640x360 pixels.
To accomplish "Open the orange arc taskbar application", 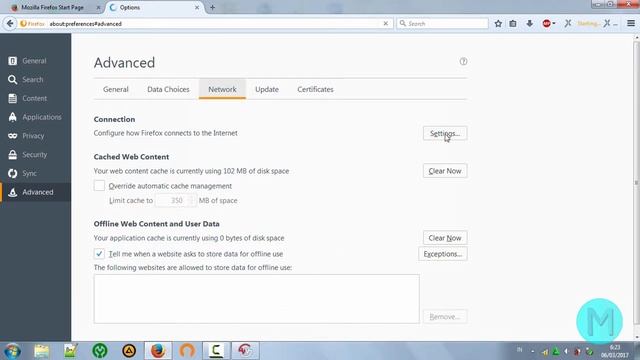I will 187,351.
